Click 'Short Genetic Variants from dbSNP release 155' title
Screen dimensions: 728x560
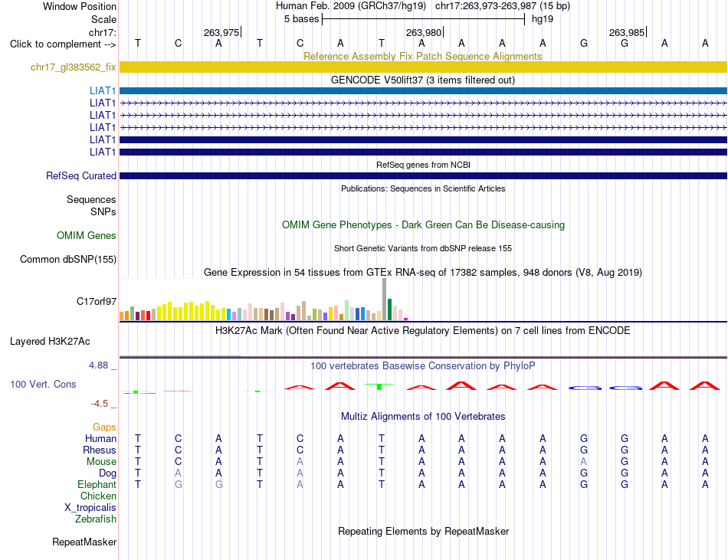click(x=423, y=248)
